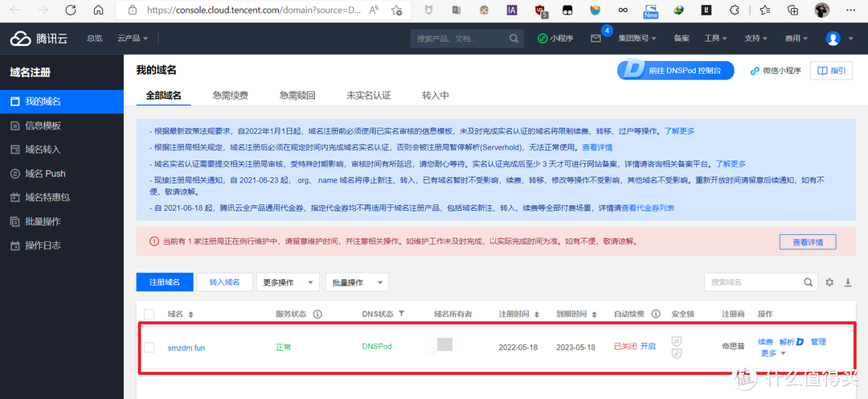The image size is (868, 399).
Task: Switch to 未实名认证 tab
Action: (x=369, y=95)
